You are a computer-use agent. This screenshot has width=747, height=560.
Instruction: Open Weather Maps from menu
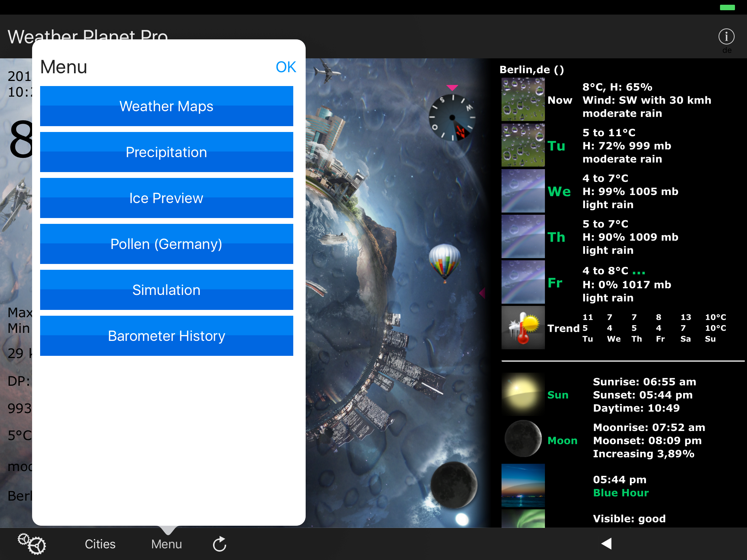166,106
